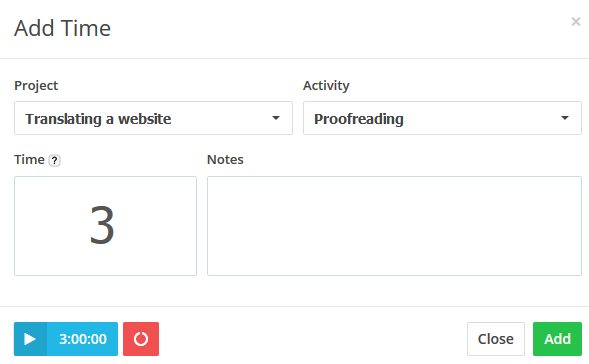
Task: Dismiss the Add Time dialog via the X icon
Action: [x=575, y=21]
